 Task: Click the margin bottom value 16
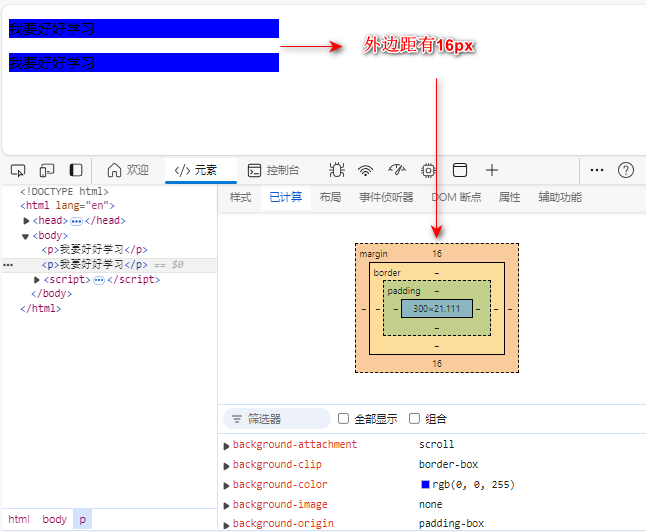point(437,364)
